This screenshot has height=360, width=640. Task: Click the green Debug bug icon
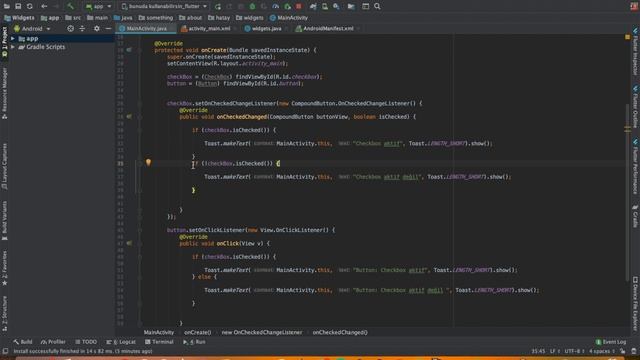[x=252, y=6]
